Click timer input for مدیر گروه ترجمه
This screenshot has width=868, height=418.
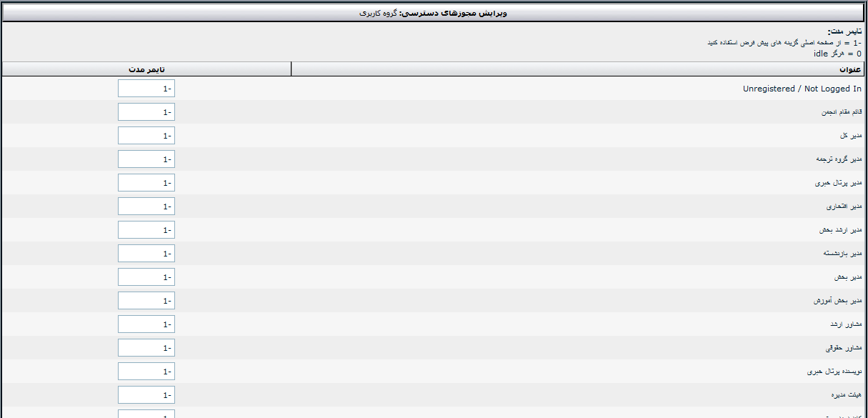146,159
